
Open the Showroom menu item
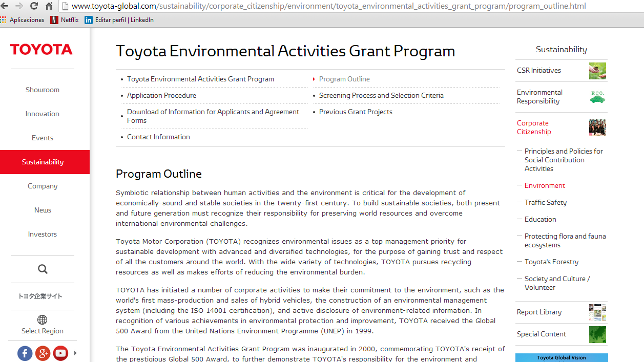[43, 90]
